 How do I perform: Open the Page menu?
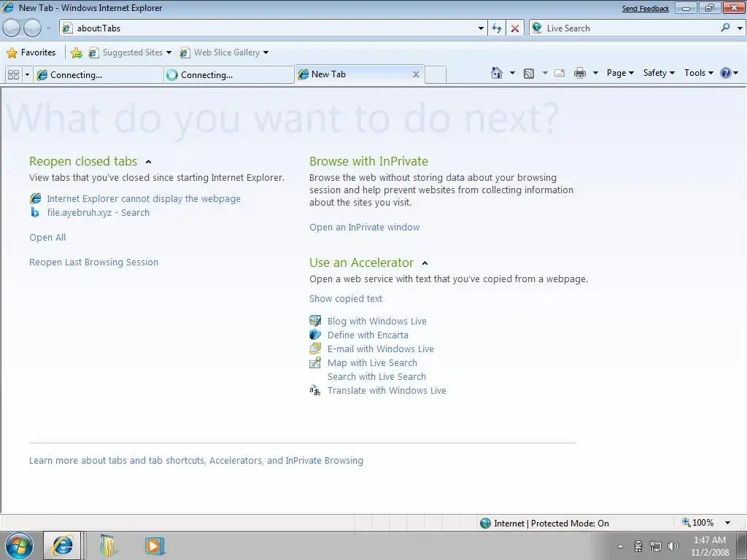coord(620,73)
